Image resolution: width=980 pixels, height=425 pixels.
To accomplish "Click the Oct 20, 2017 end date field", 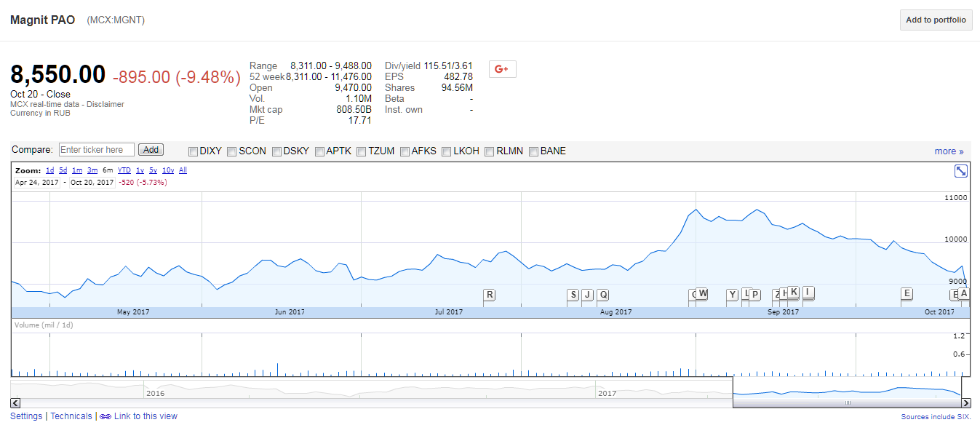I will point(92,182).
